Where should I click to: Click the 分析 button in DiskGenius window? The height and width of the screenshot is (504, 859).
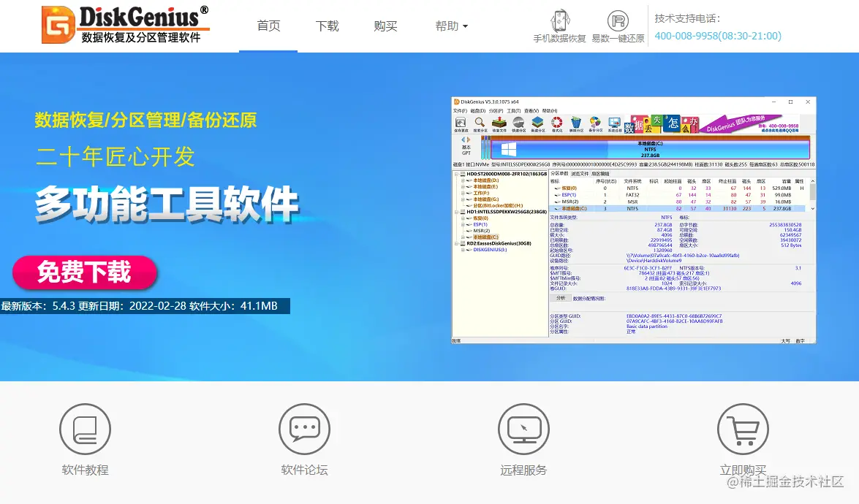tap(561, 298)
